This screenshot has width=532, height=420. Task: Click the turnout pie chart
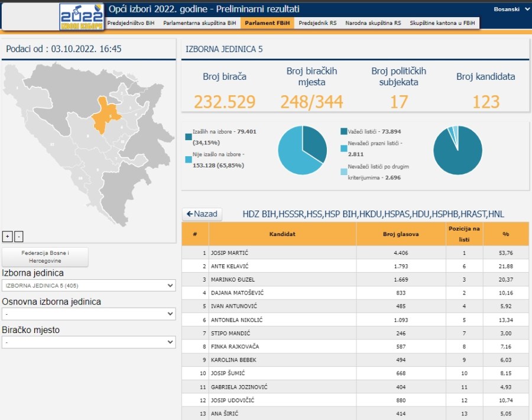coord(302,150)
